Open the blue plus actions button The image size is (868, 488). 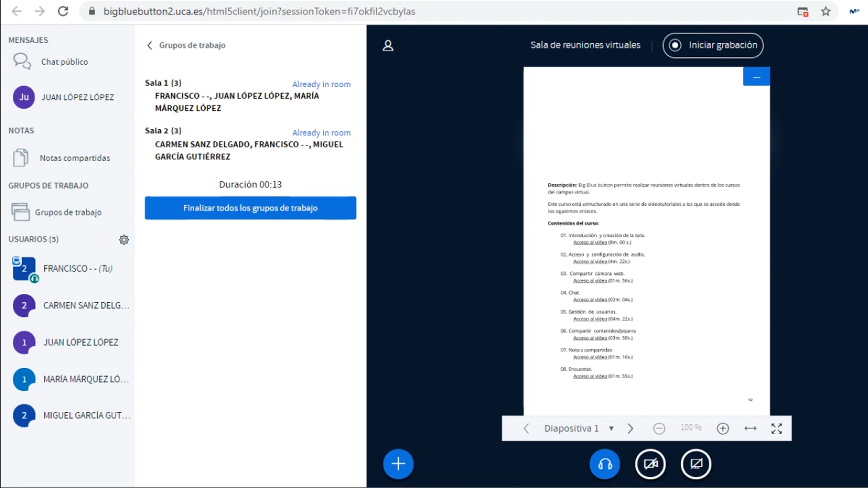pos(398,464)
